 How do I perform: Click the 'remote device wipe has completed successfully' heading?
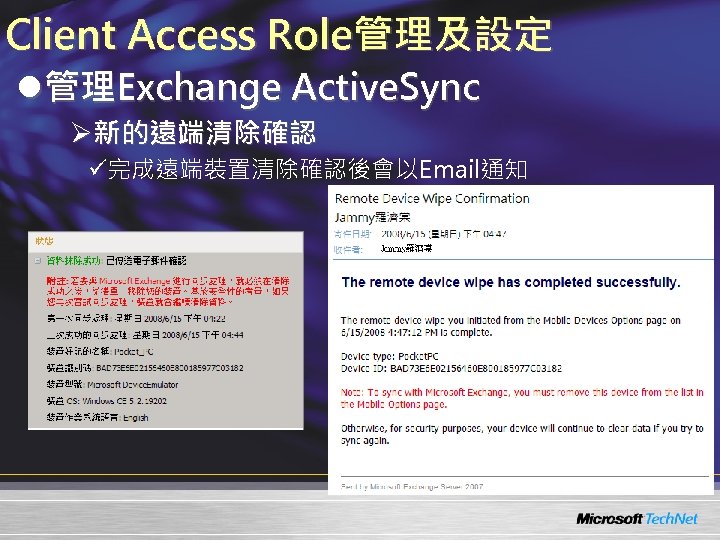point(511,282)
